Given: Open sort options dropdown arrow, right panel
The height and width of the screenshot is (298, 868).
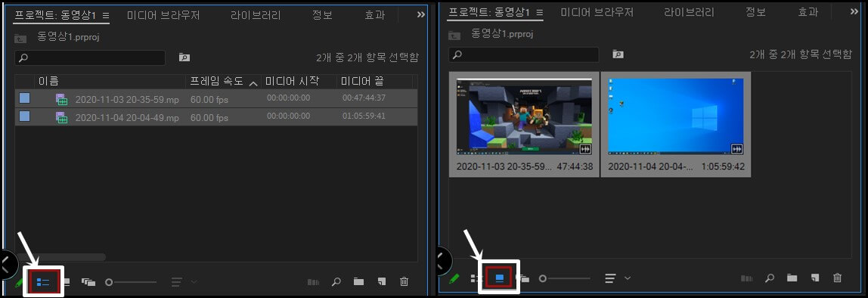Looking at the screenshot, I should (628, 278).
